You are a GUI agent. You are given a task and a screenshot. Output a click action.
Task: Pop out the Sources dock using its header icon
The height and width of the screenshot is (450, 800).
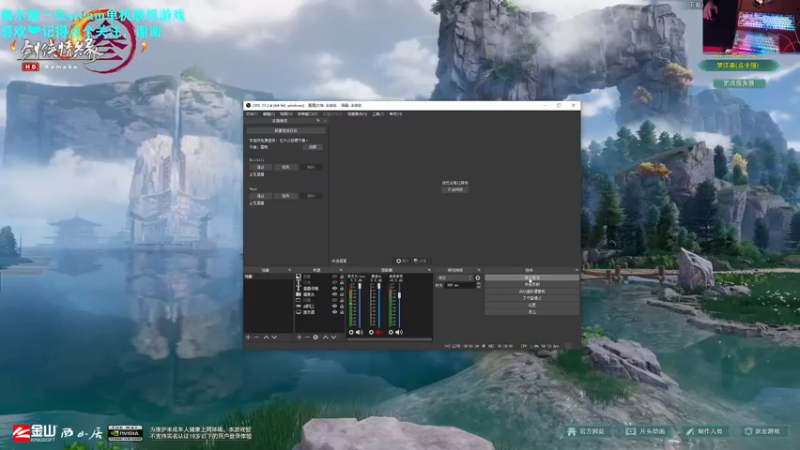(341, 270)
